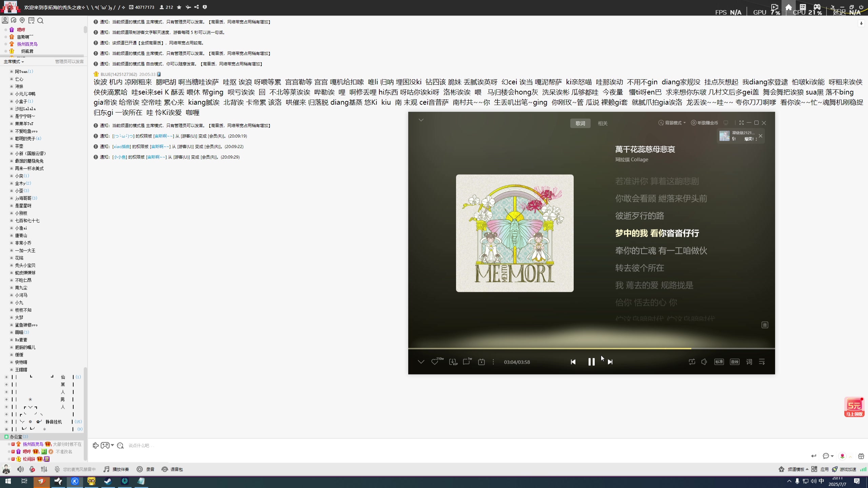Click the 听歌赚金币 link in player
This screenshot has width=868, height=488.
point(705,123)
